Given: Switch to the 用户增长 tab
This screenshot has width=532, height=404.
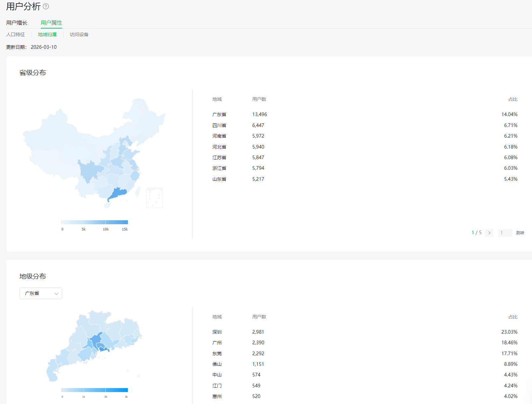Looking at the screenshot, I should click(17, 23).
